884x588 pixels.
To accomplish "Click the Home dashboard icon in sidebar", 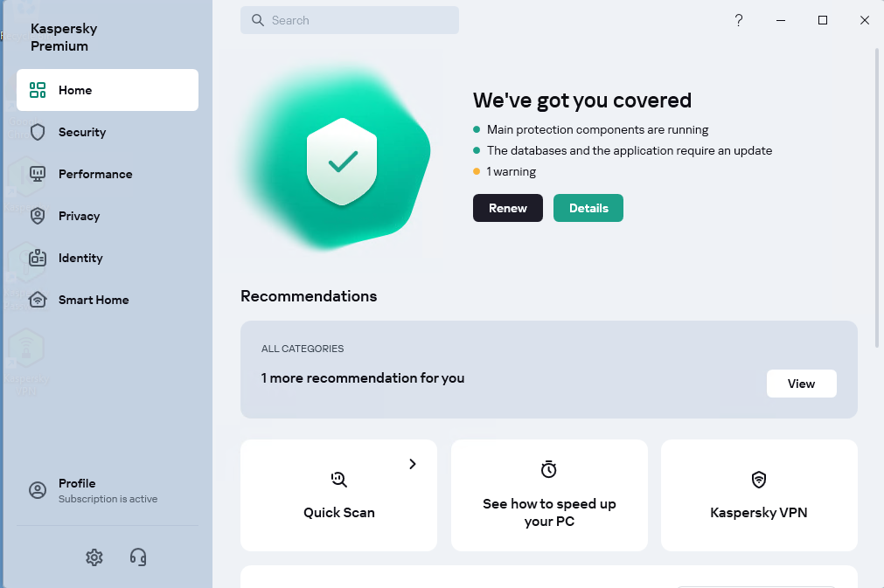I will pos(38,90).
